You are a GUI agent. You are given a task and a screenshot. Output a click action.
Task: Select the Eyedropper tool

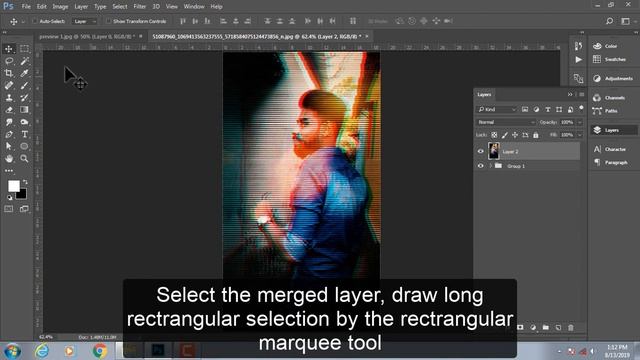(x=24, y=73)
